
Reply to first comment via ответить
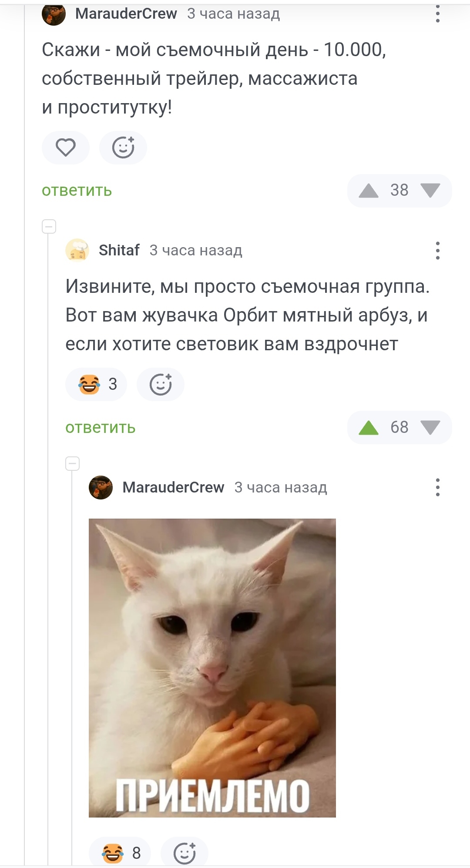[x=77, y=191]
